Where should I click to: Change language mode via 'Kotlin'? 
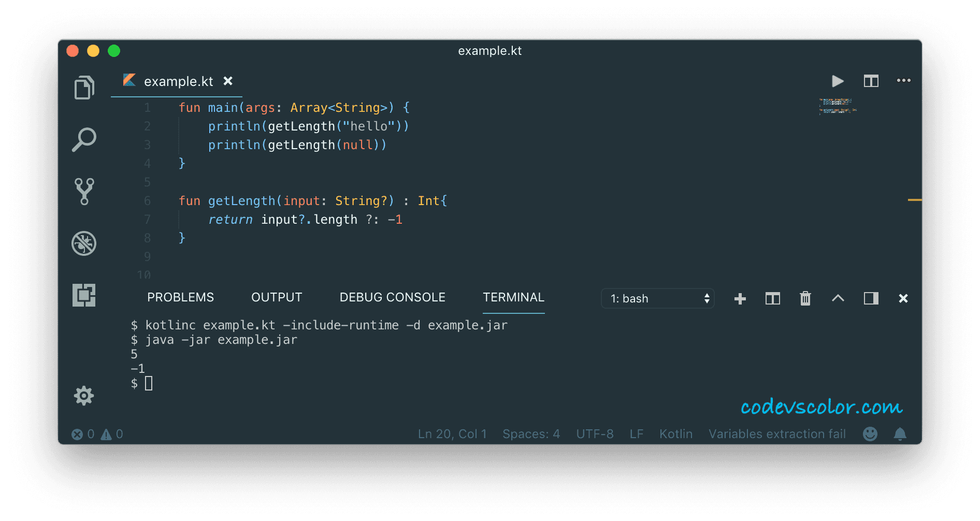point(675,434)
